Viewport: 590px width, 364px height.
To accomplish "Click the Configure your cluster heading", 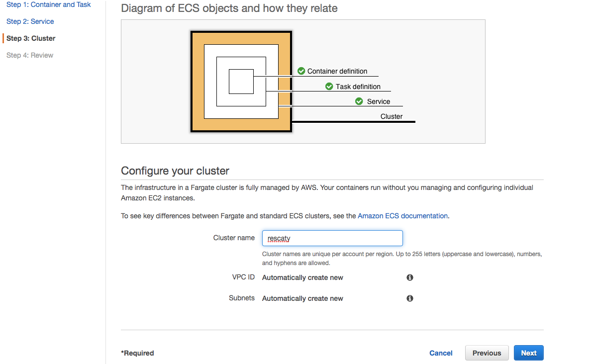I will 174,171.
